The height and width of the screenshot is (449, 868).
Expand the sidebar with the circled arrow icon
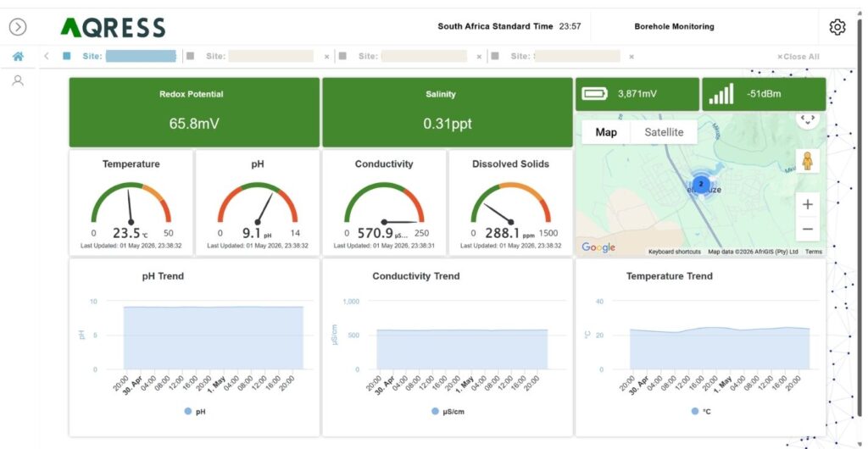click(x=18, y=26)
